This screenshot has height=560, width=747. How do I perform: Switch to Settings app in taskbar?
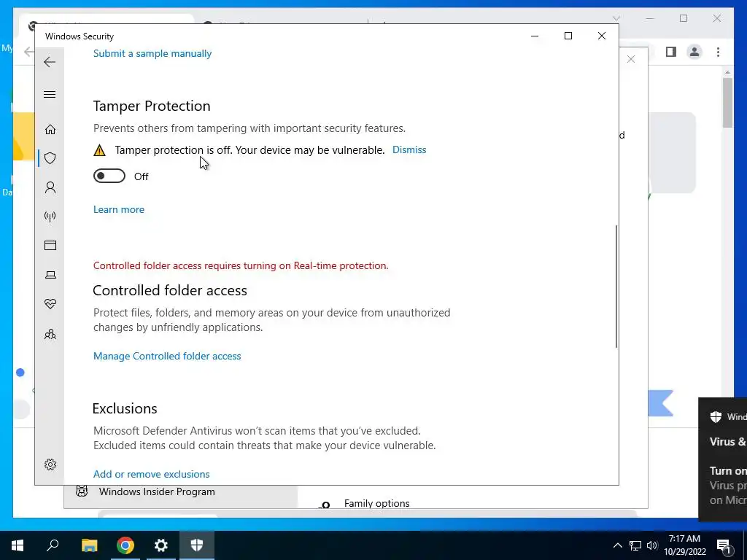pyautogui.click(x=161, y=545)
